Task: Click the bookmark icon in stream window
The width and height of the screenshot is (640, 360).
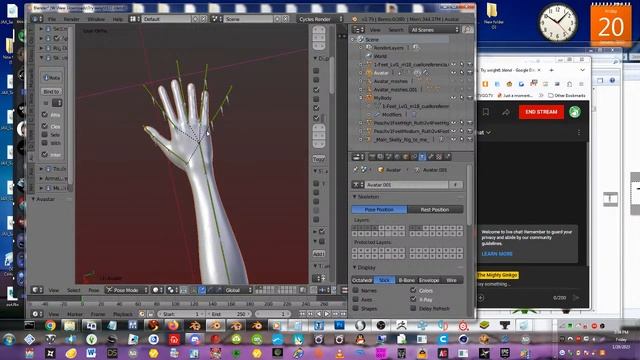Action: coord(485,112)
